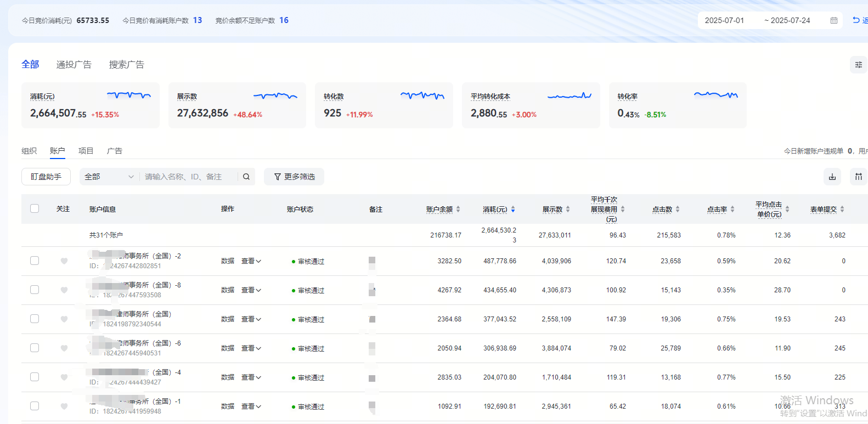Open 更多筛选 filter button
Viewport: 868px width, 424px height.
pyautogui.click(x=294, y=177)
